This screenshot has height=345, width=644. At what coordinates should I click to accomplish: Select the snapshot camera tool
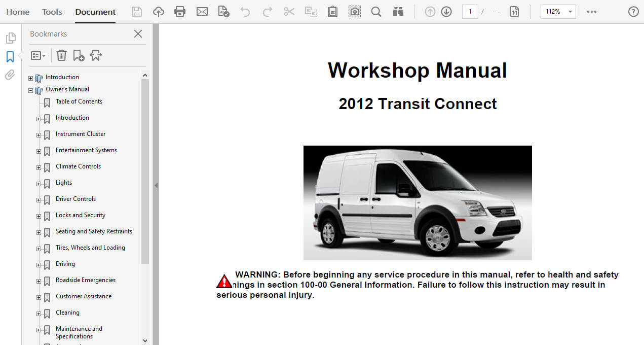coord(355,12)
